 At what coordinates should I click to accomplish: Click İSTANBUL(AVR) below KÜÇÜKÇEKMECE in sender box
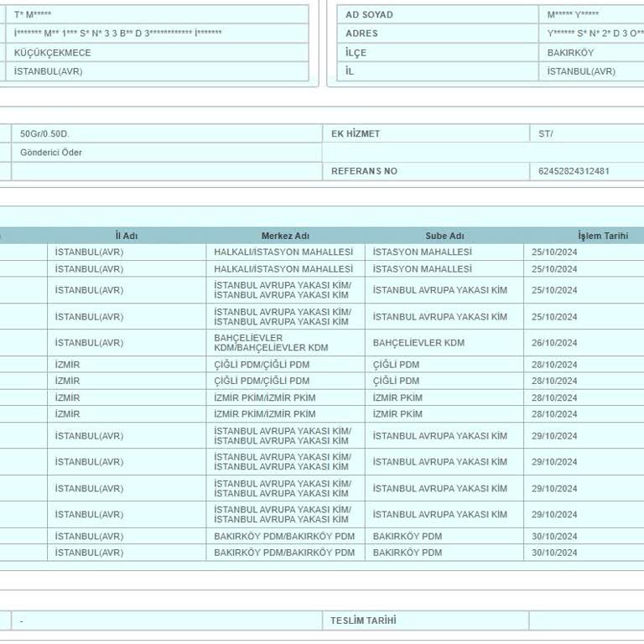tap(48, 71)
